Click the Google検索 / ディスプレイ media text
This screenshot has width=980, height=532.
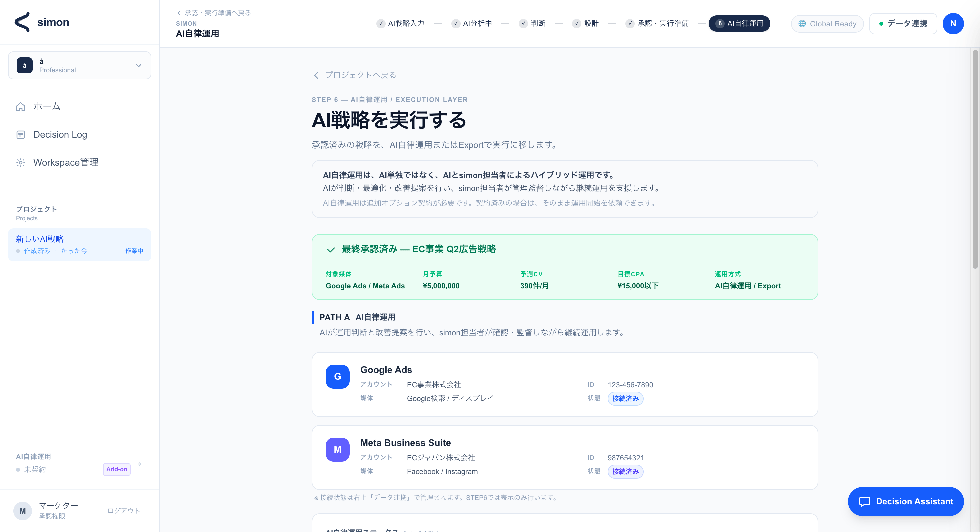click(450, 398)
